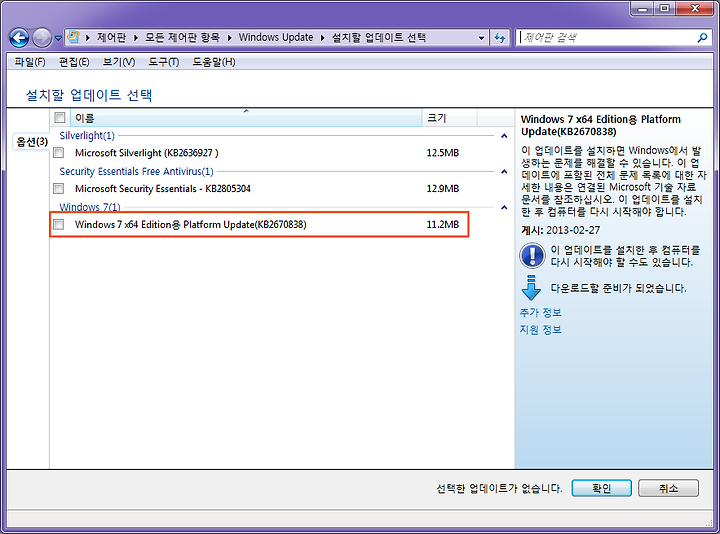The width and height of the screenshot is (720, 534).
Task: Click the 게시: 2013-02-27 date text
Action: coord(560,230)
